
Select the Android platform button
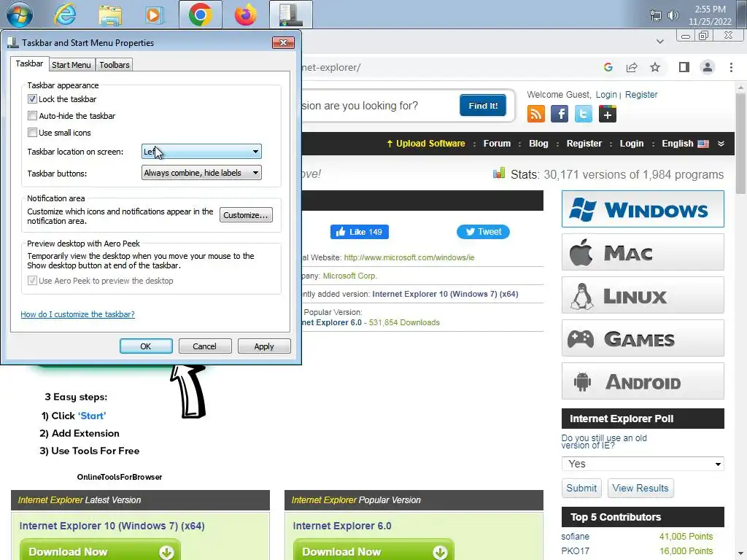(643, 381)
